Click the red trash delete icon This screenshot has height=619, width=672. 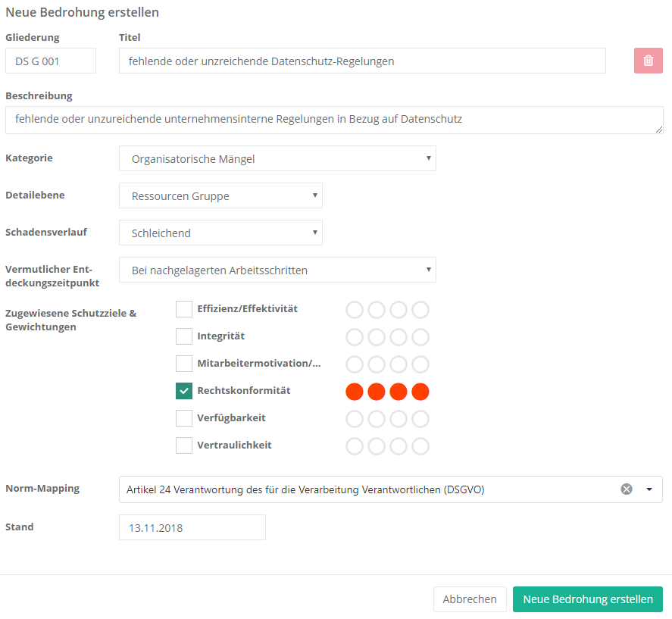pos(648,61)
